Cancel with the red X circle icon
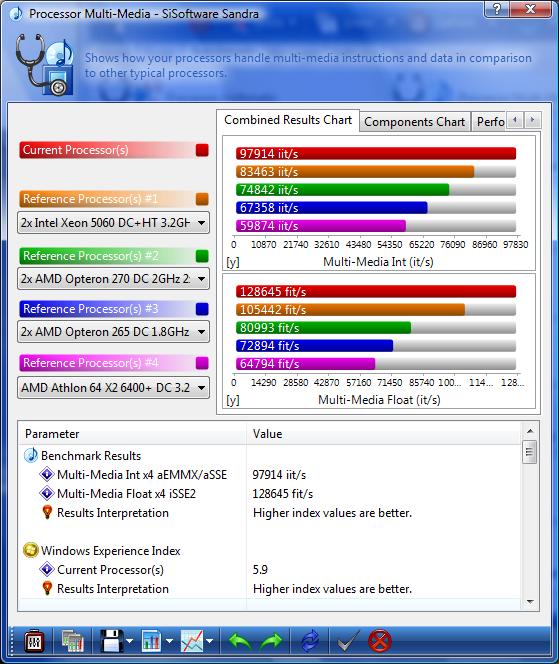The width and height of the screenshot is (559, 664). point(380,642)
